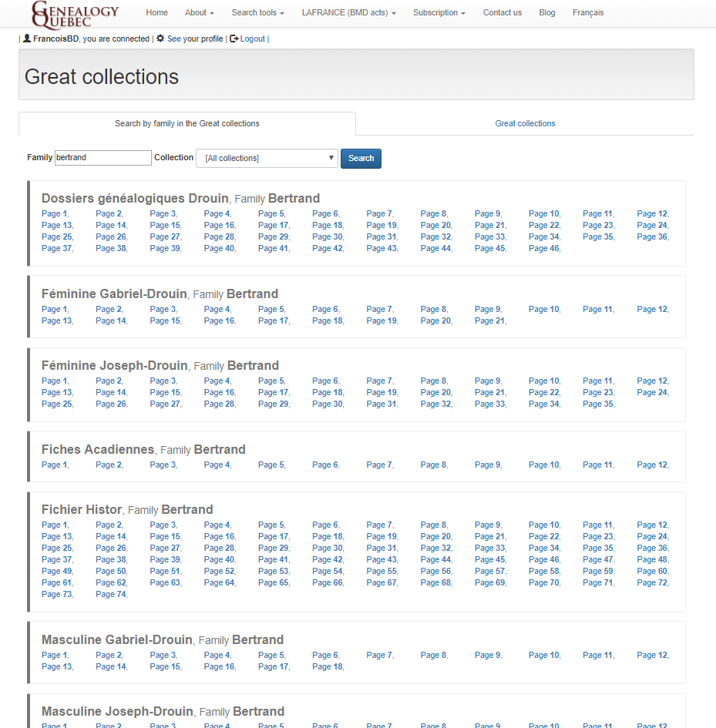The height and width of the screenshot is (728, 716).
Task: Open Page 7 of Féminine Gabriel-Drouin
Action: tap(380, 309)
